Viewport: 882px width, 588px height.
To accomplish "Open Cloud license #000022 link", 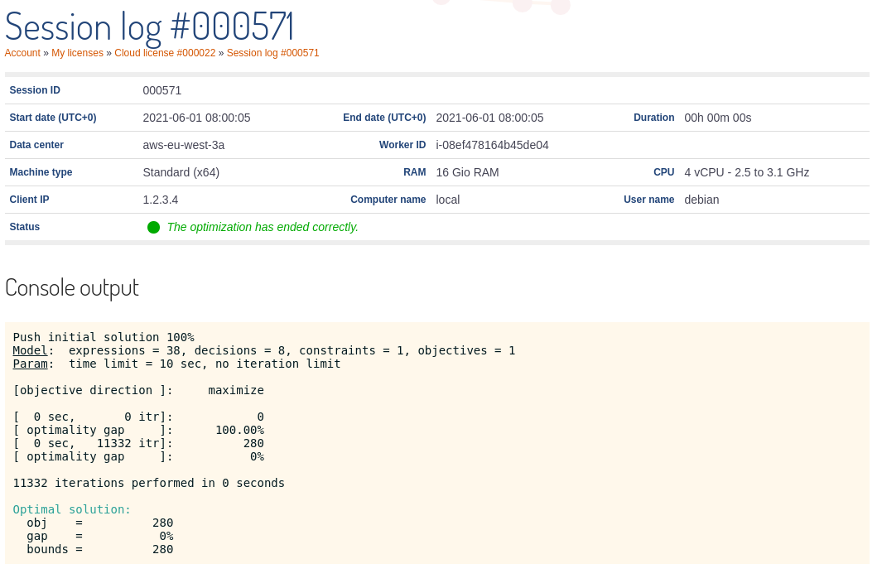I will pyautogui.click(x=165, y=53).
